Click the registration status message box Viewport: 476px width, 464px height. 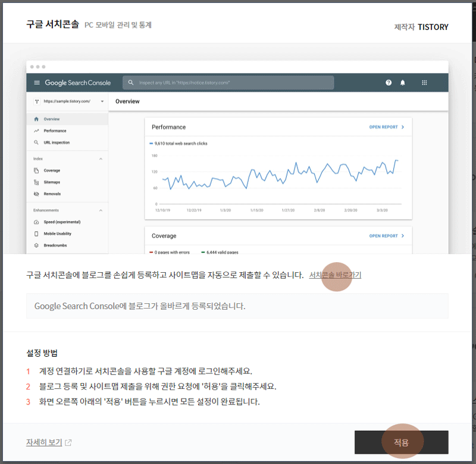[x=237, y=306]
